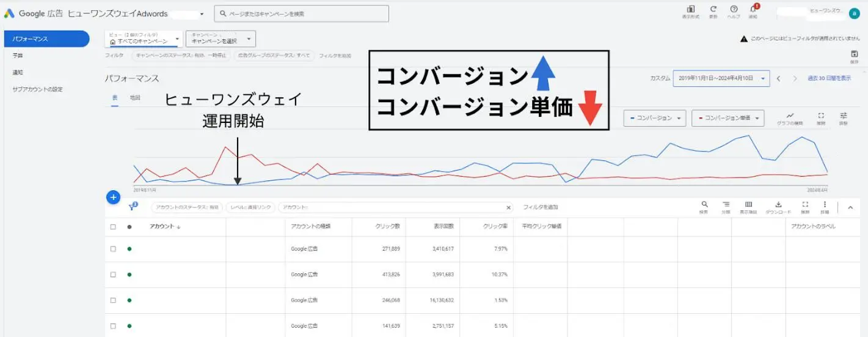868x337 pixels.
Task: Click the top search campaigns input field
Action: coord(301,13)
